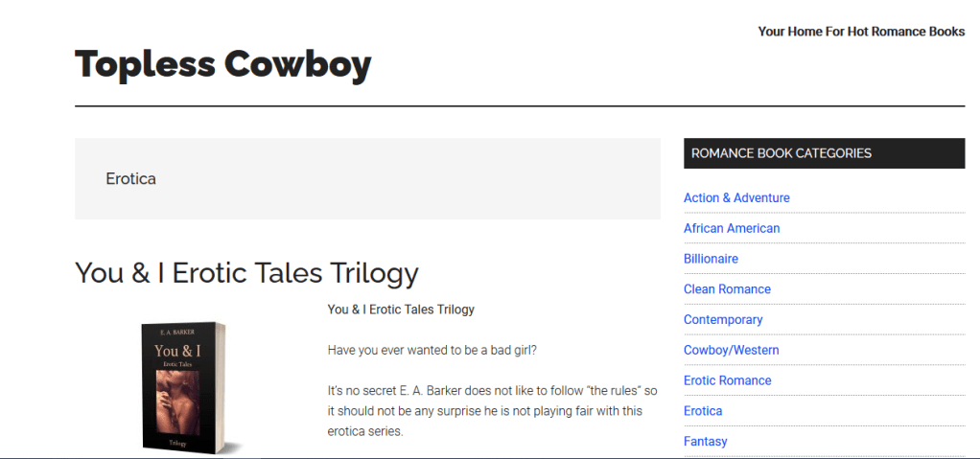
Task: Visit the Clean Romance category
Action: pos(727,289)
